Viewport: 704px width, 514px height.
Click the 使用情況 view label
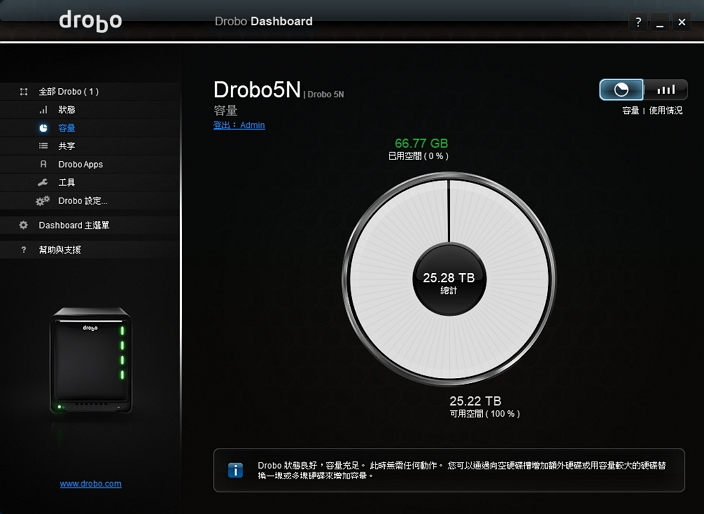(665, 110)
